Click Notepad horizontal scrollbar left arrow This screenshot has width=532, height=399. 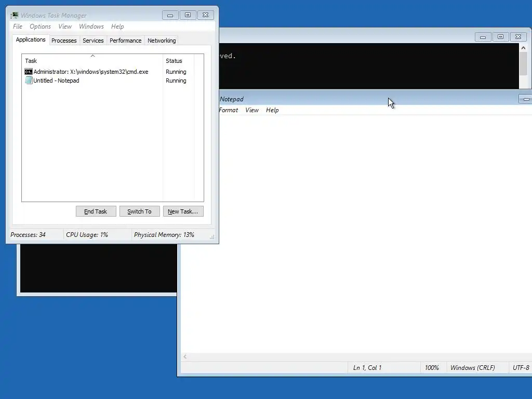[x=185, y=356]
